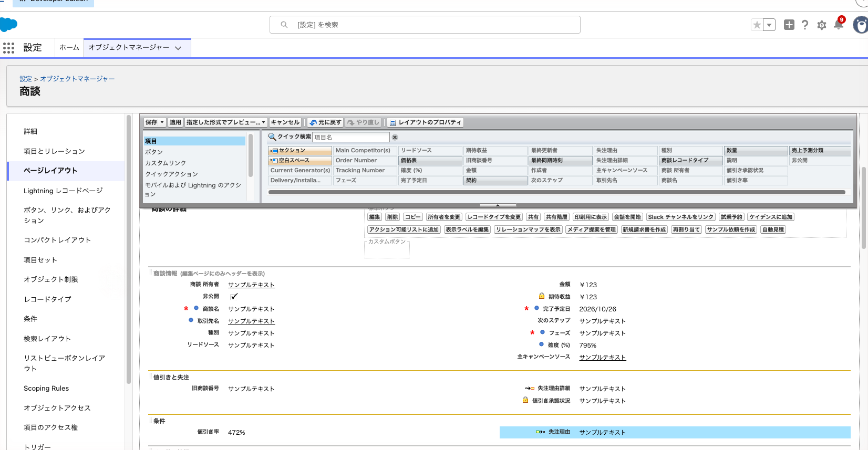
Task: Select the 空白スペース layout element
Action: (299, 161)
